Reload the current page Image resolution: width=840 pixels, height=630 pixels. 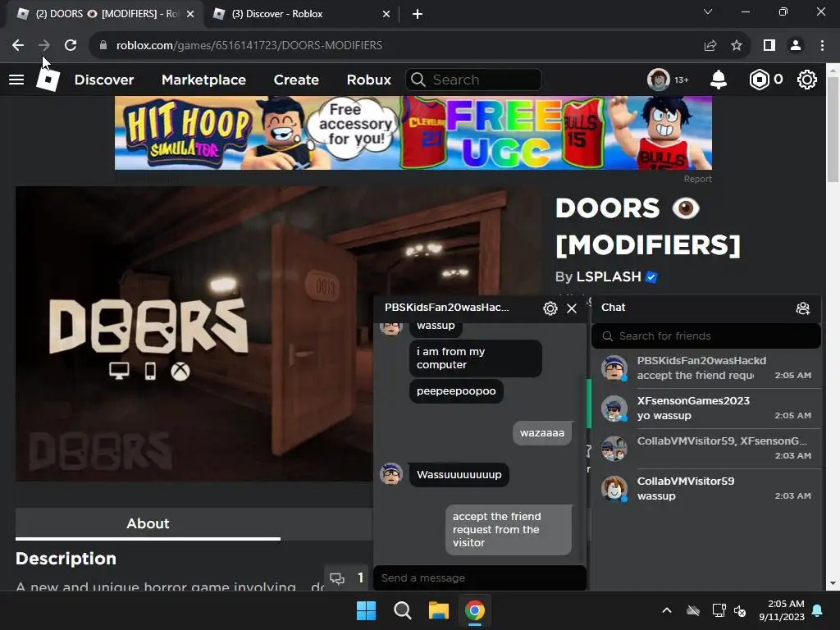pos(71,45)
